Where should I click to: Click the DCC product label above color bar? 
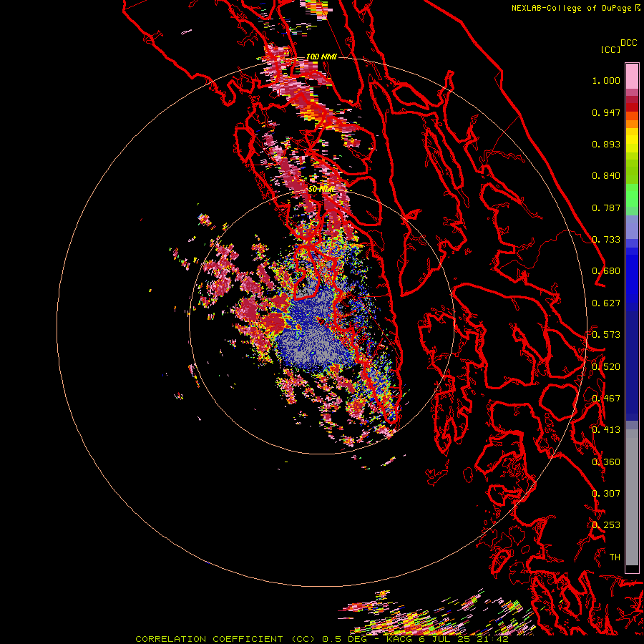[x=628, y=43]
